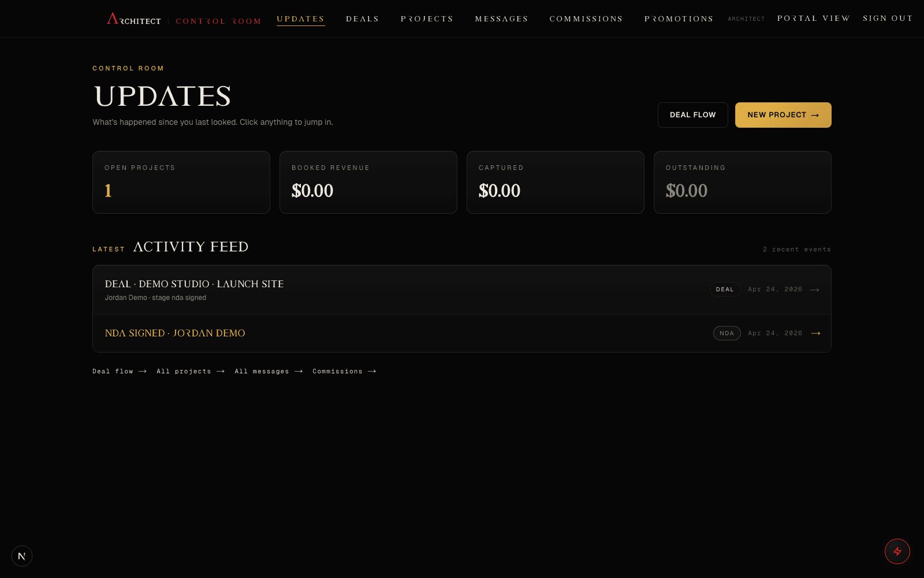
Task: Open the Projects navigation tab
Action: [x=427, y=19]
